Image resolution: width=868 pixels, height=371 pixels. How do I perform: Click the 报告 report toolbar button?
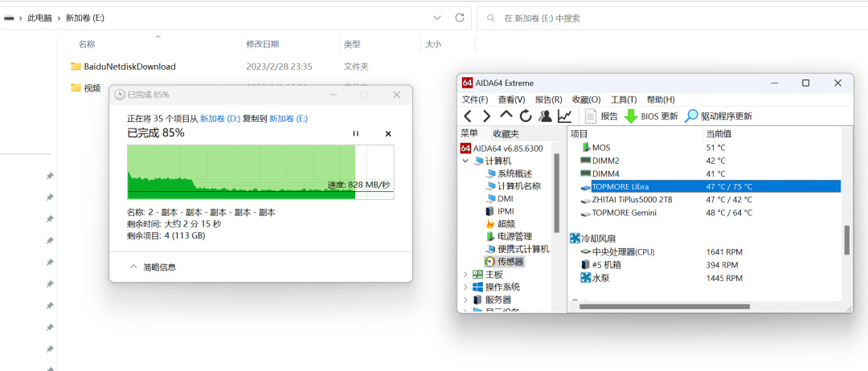pos(602,116)
